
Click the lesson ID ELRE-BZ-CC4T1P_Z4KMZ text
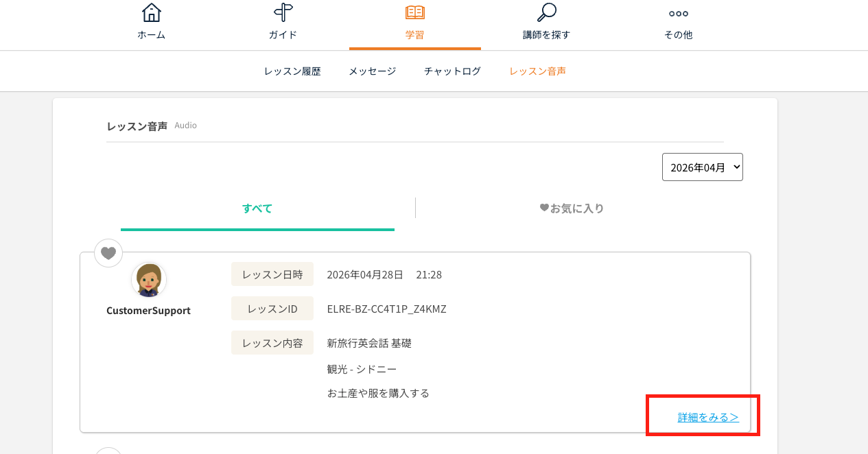[386, 309]
